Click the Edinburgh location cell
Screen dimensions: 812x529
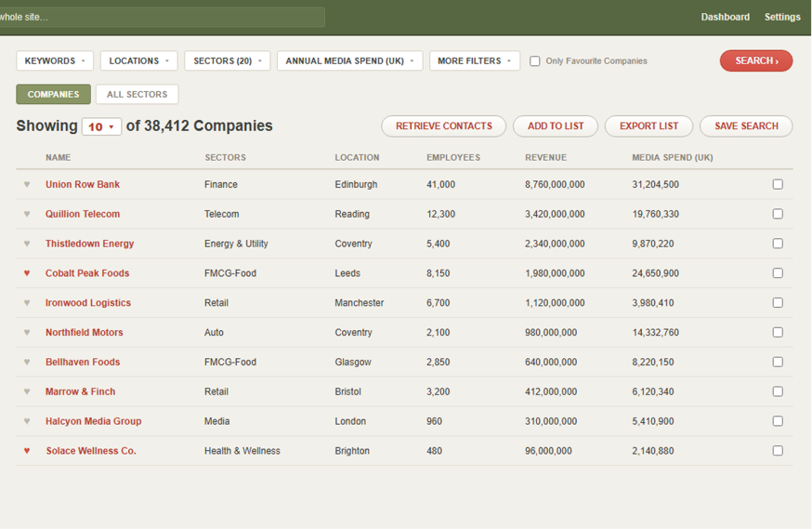[356, 184]
